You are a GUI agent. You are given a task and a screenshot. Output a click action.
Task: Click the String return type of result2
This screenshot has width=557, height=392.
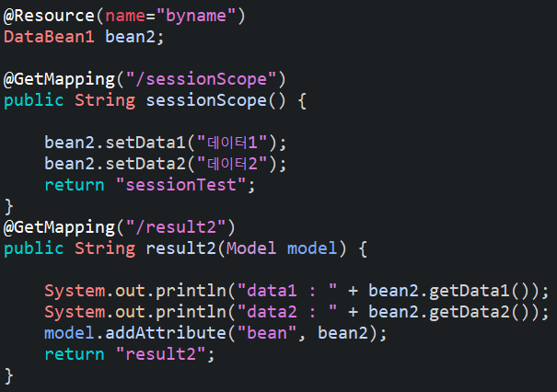(x=105, y=248)
